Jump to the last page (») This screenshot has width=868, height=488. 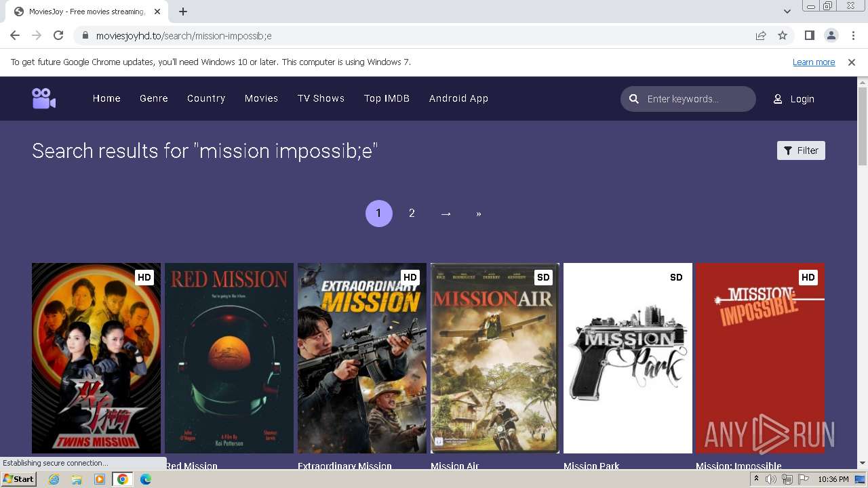point(479,213)
